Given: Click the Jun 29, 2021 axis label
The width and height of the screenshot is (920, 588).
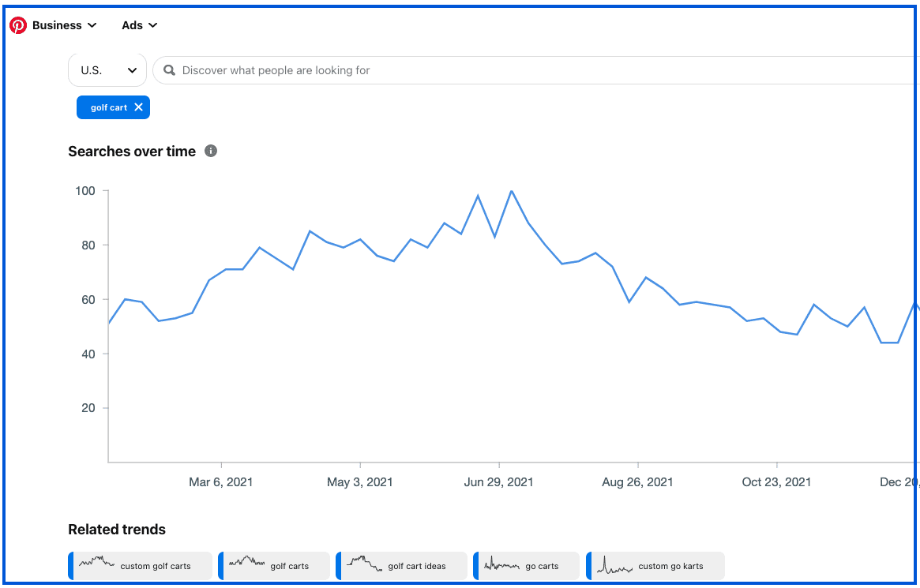Looking at the screenshot, I should [x=499, y=482].
